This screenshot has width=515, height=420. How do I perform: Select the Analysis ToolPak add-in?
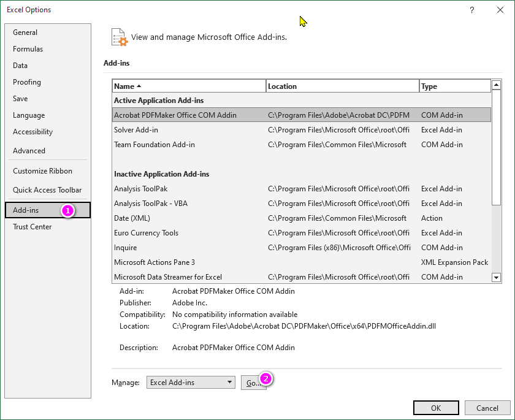pos(184,188)
